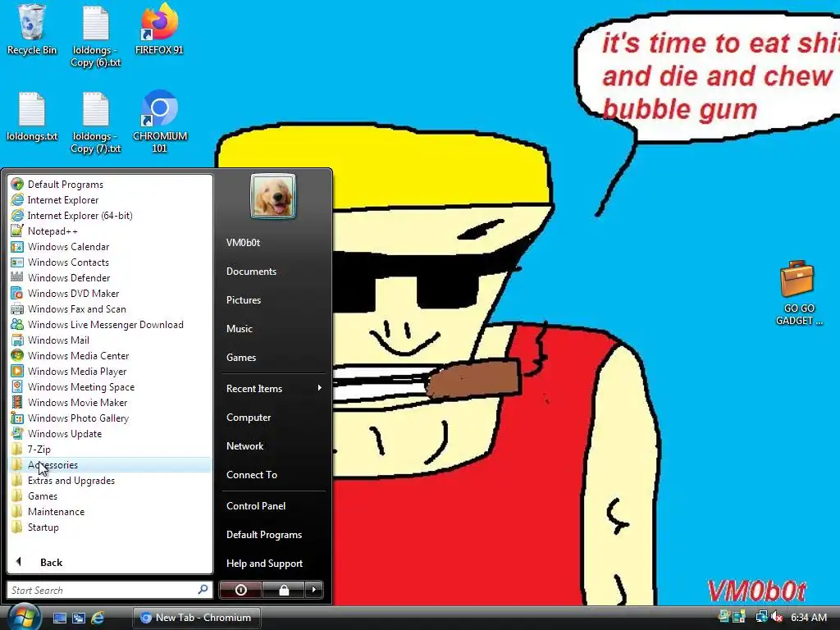Expand Extras and Upgrades folder
Viewport: 840px width, 630px height.
[110, 481]
